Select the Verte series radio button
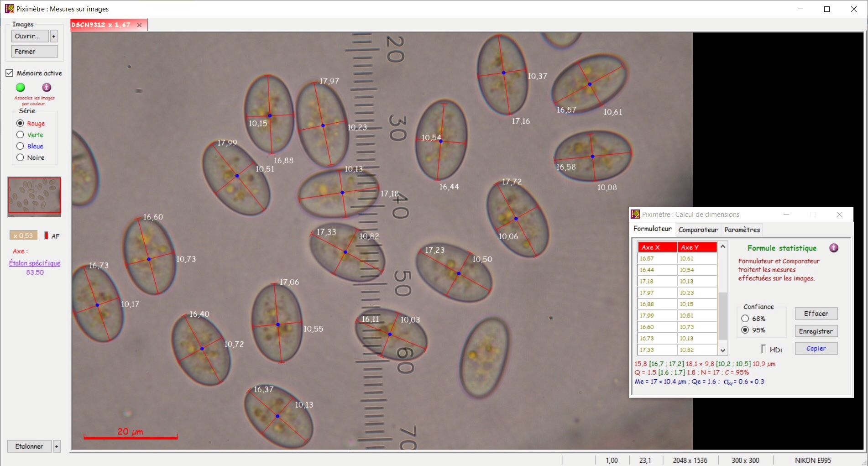Viewport: 868px width, 466px height. pos(20,135)
